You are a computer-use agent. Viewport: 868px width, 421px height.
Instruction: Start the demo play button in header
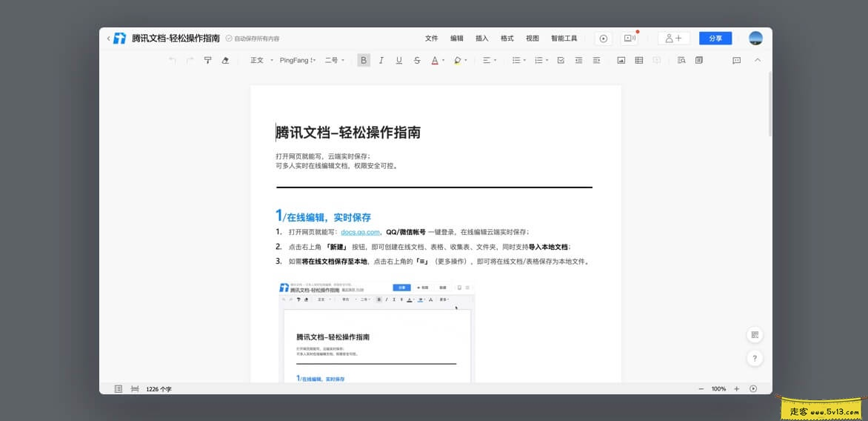point(604,39)
